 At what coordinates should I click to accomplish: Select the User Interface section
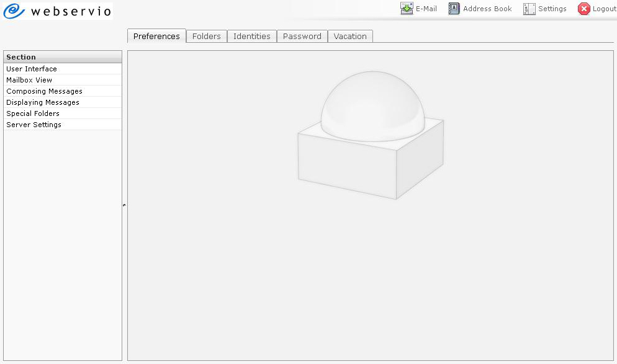[x=63, y=69]
